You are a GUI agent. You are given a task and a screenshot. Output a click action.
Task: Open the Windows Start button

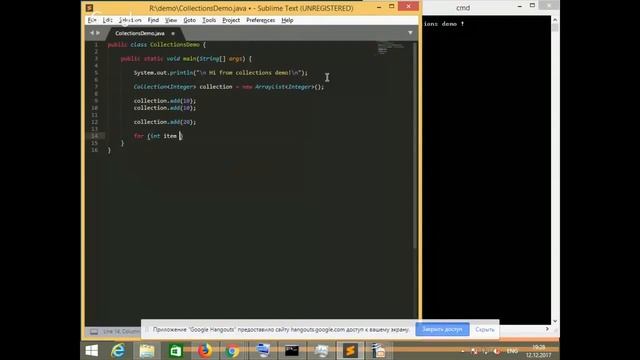[91, 351]
